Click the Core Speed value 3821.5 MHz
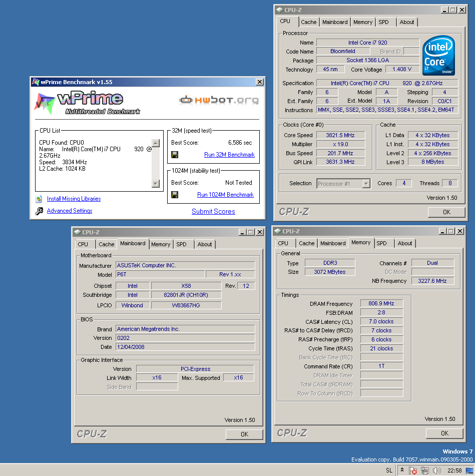The image size is (475, 476). coord(340,136)
